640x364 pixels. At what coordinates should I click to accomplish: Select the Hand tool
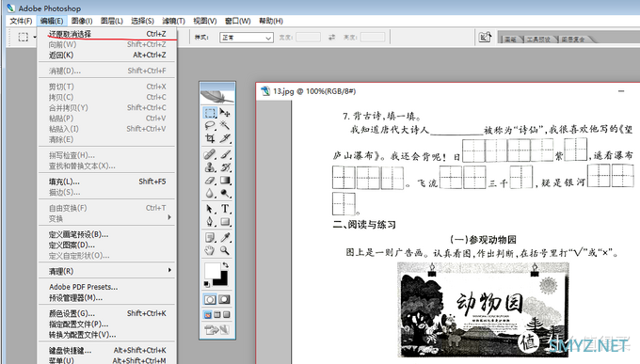click(210, 250)
